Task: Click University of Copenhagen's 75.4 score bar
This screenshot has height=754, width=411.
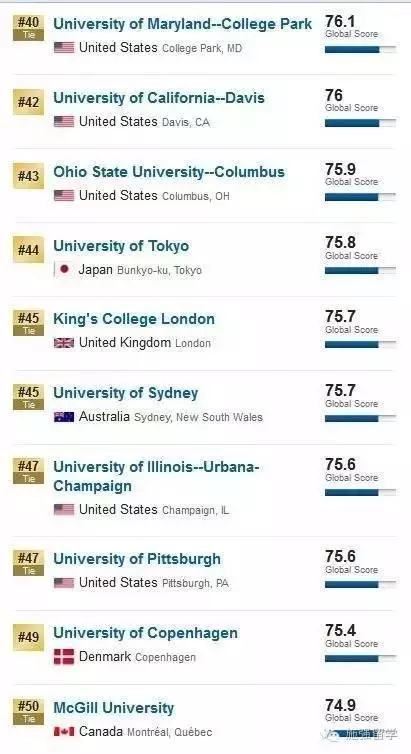Action: tap(361, 659)
